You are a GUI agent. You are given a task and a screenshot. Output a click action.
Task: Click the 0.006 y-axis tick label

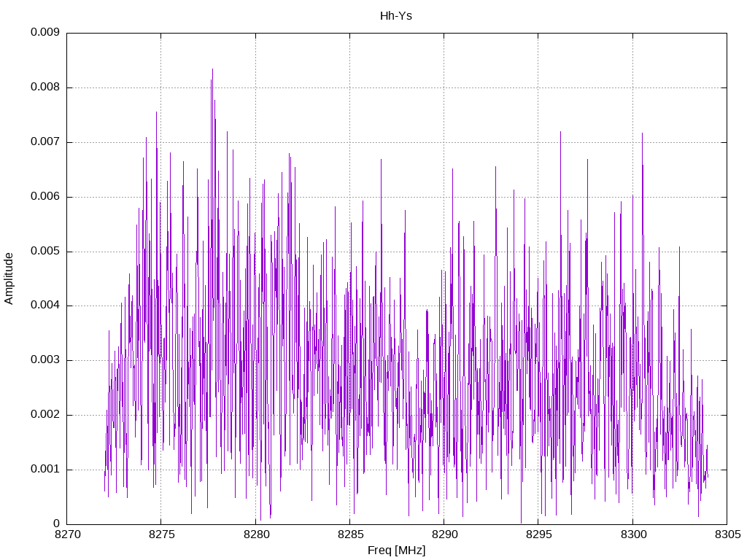click(x=45, y=197)
